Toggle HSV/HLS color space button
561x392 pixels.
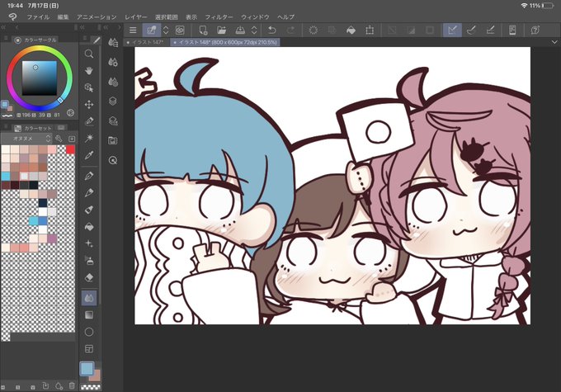click(x=70, y=113)
